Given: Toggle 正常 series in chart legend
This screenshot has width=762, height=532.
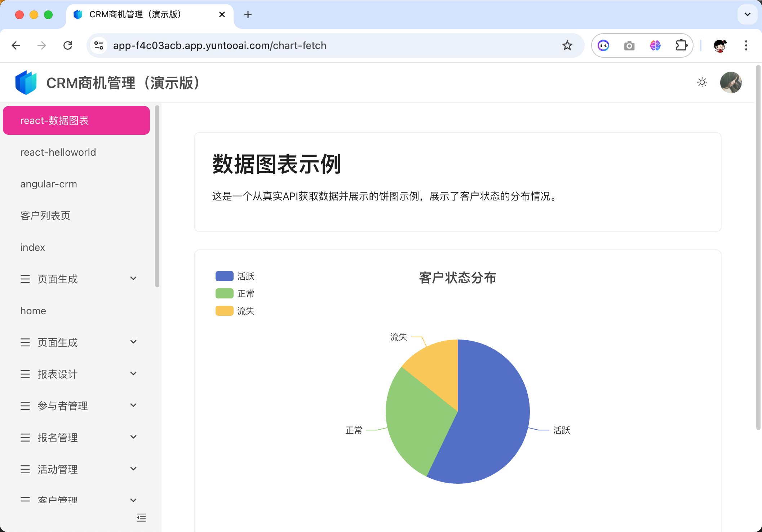Looking at the screenshot, I should 245,294.
